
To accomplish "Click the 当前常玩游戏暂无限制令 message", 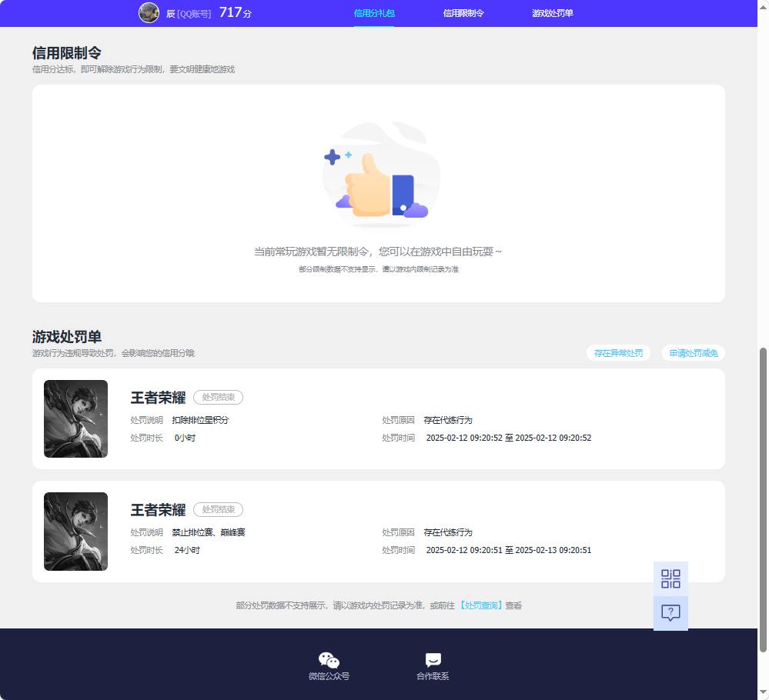I will 378,252.
